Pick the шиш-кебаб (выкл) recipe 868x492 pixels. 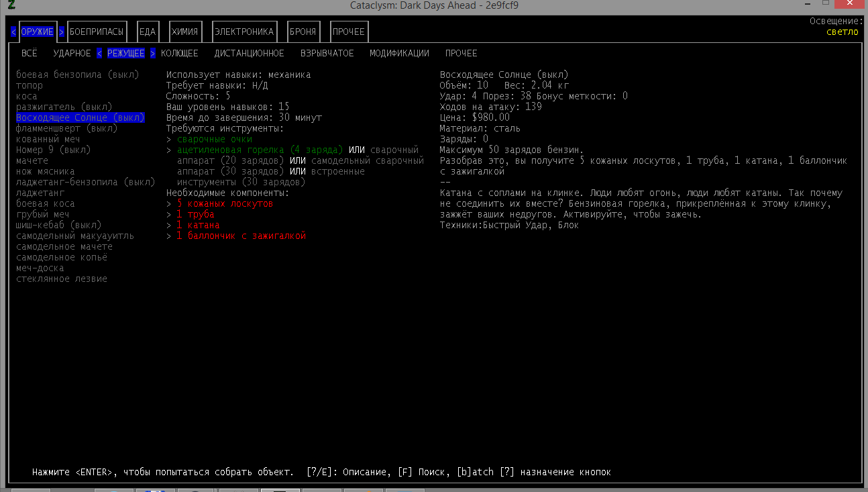coord(59,225)
